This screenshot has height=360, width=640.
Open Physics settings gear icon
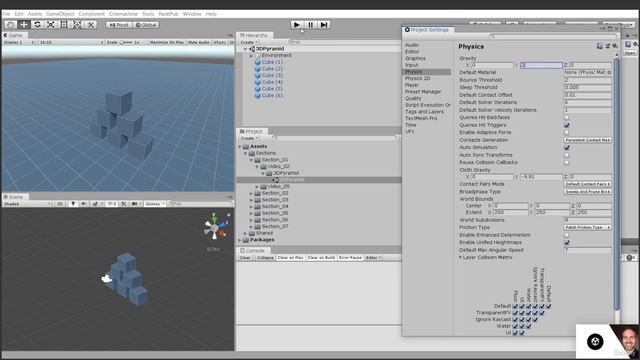point(615,46)
